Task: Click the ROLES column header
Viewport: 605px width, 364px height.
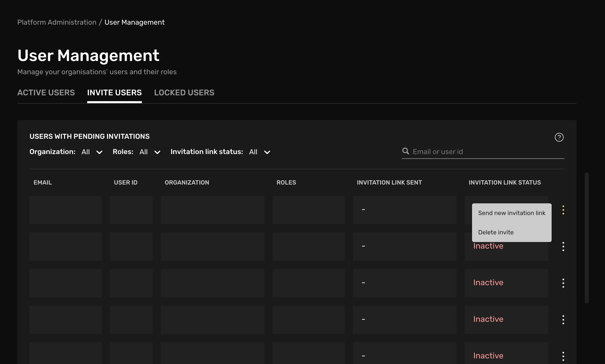Action: click(x=286, y=183)
